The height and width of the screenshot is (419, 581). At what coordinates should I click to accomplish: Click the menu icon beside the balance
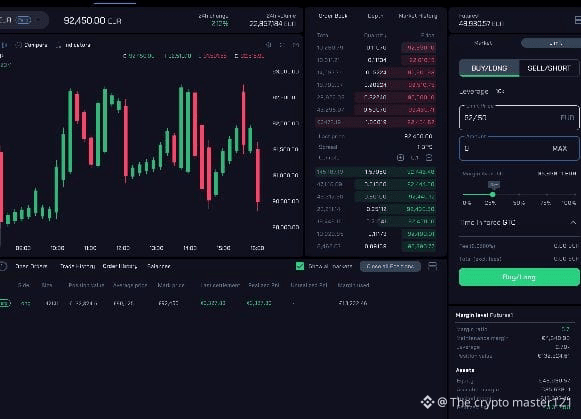tap(577, 20)
